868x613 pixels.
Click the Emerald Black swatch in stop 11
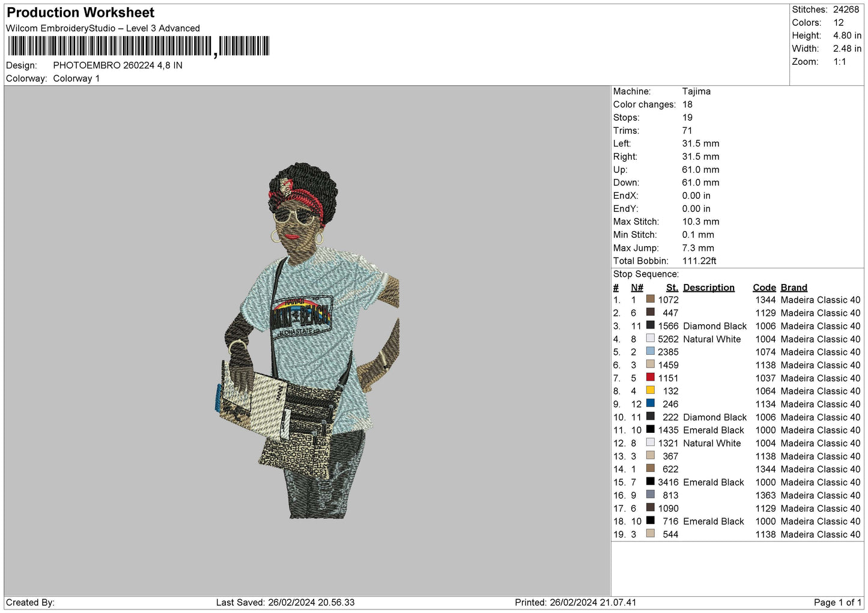(650, 429)
